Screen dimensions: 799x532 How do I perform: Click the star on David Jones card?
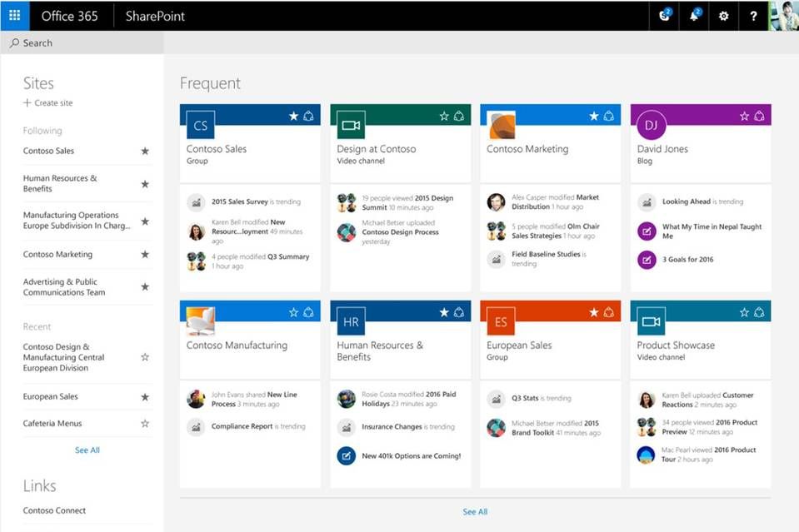pyautogui.click(x=745, y=116)
